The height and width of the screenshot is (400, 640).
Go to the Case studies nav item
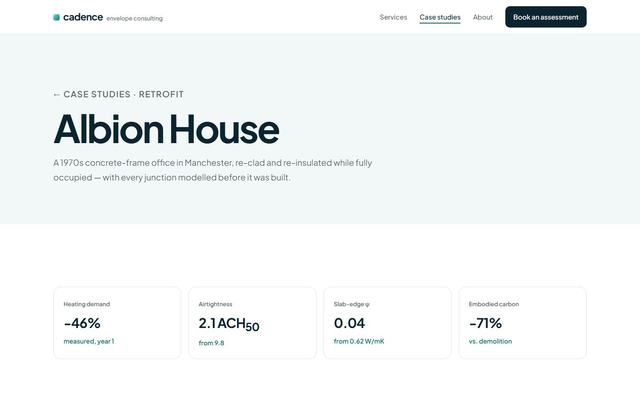pyautogui.click(x=440, y=17)
